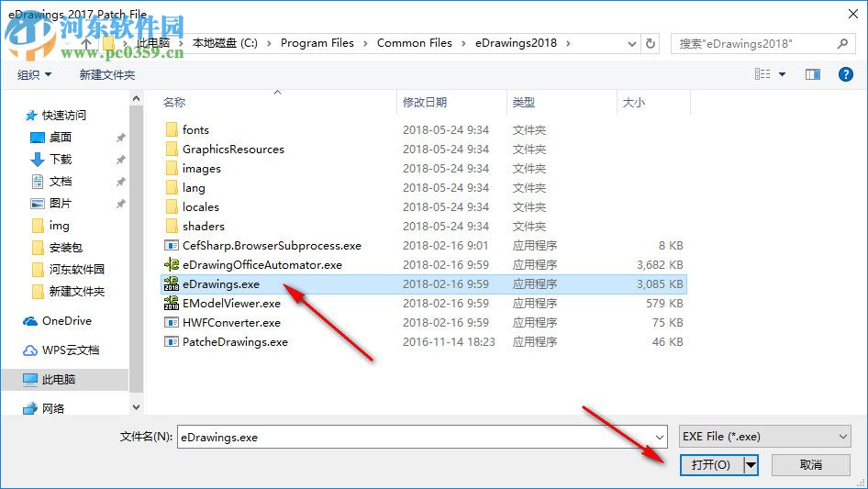Select the lang folder icon
This screenshot has height=489, width=868.
tap(172, 188)
